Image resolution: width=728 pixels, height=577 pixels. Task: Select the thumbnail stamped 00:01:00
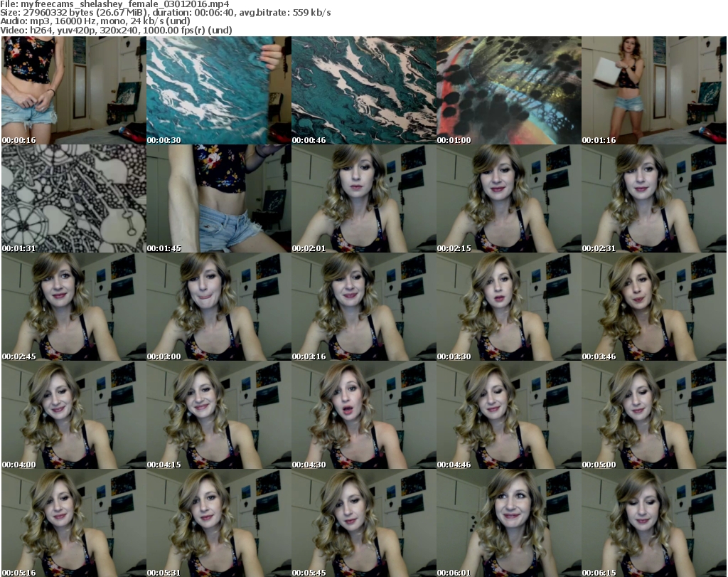coord(509,90)
